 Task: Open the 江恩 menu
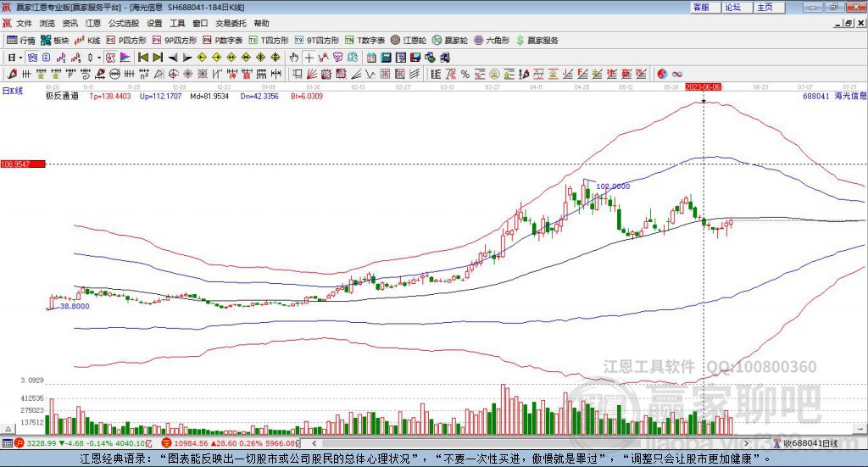pos(93,23)
